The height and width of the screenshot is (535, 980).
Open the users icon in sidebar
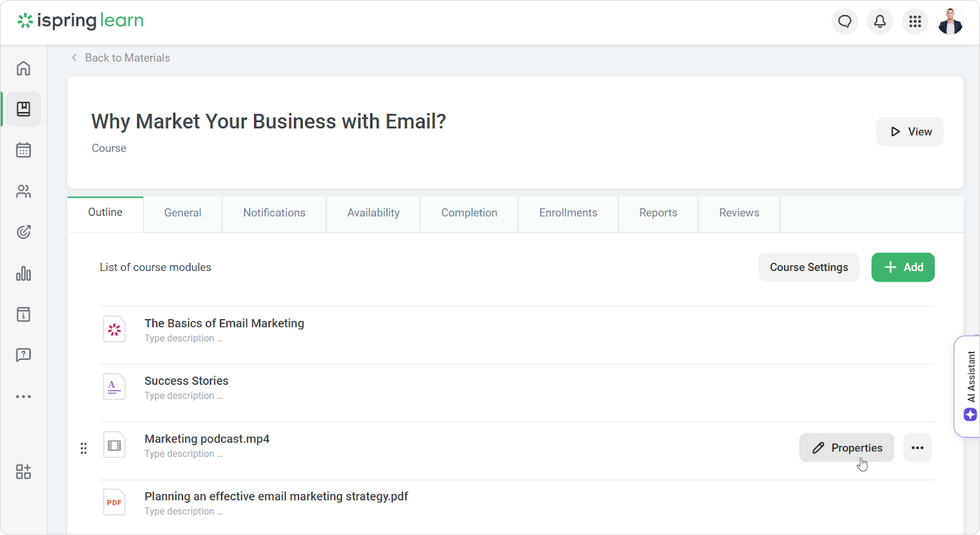(23, 191)
